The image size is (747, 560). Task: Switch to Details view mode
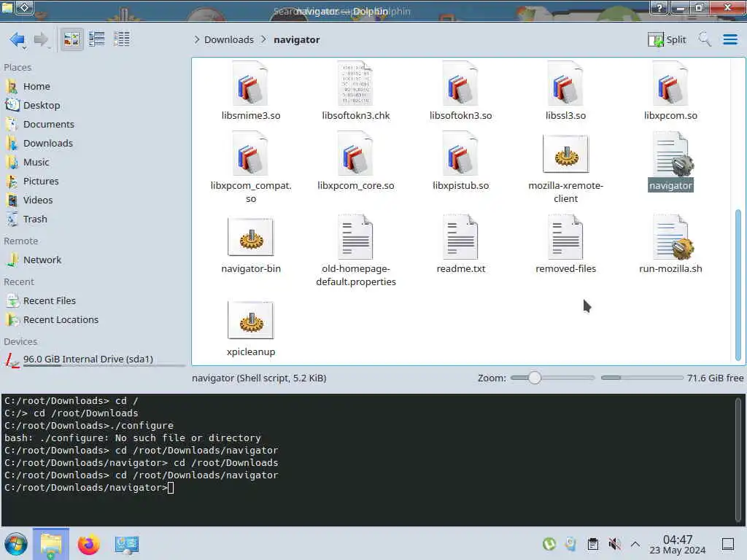[x=122, y=39]
